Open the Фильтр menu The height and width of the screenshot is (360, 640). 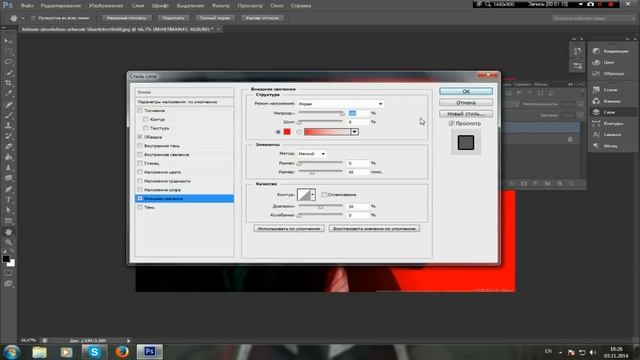221,6
